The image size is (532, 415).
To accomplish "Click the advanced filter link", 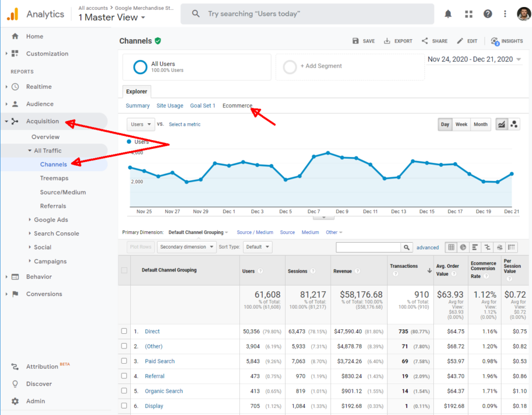I will point(427,247).
